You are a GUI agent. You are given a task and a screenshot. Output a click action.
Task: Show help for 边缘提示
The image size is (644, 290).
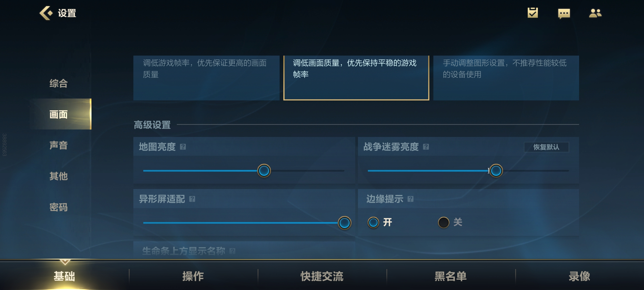(x=411, y=199)
